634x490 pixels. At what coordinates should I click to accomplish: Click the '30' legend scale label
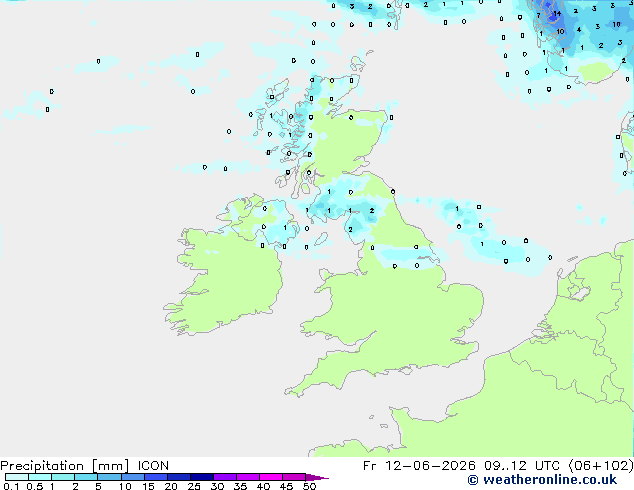point(217,486)
